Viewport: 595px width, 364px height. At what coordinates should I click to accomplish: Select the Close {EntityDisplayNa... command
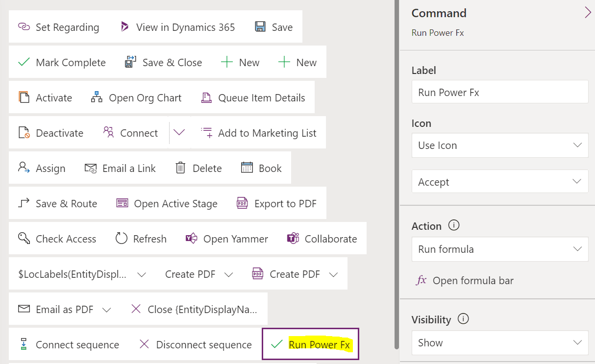coord(195,309)
